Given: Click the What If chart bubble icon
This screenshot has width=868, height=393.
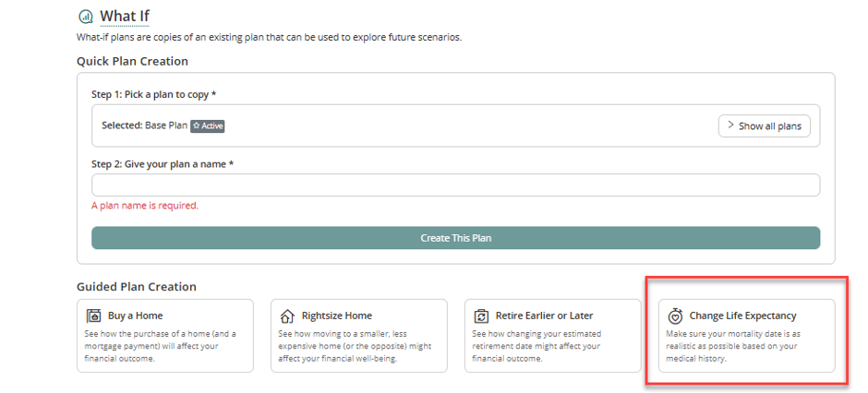Looking at the screenshot, I should pyautogui.click(x=86, y=17).
